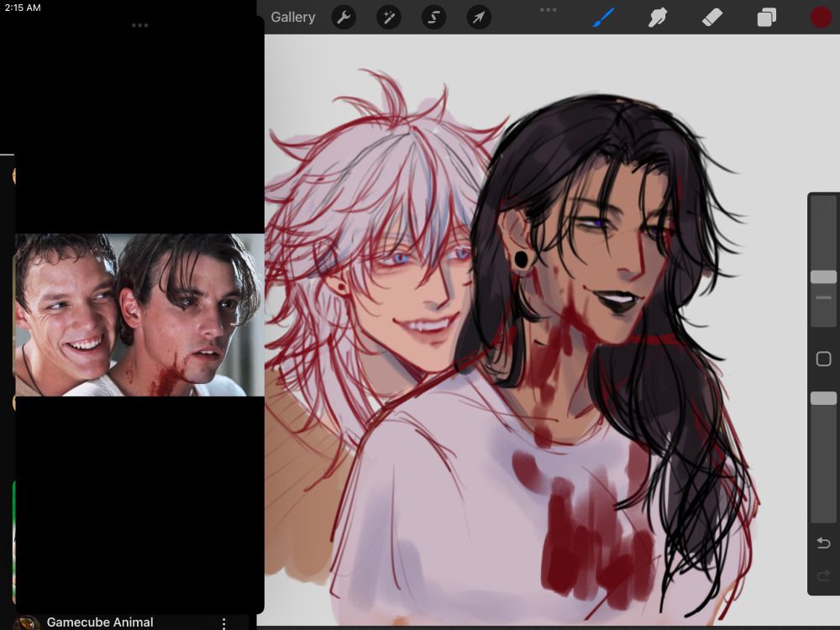Tap the square modify button in sidebar
This screenshot has height=630, width=840.
click(x=823, y=359)
